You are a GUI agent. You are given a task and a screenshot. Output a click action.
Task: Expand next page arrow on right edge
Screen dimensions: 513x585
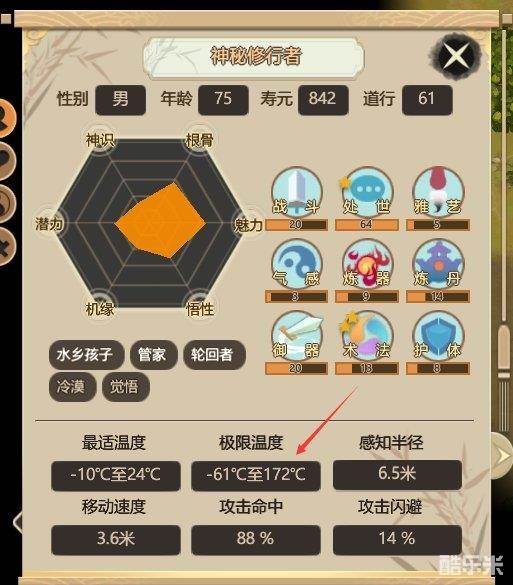pyautogui.click(x=502, y=455)
